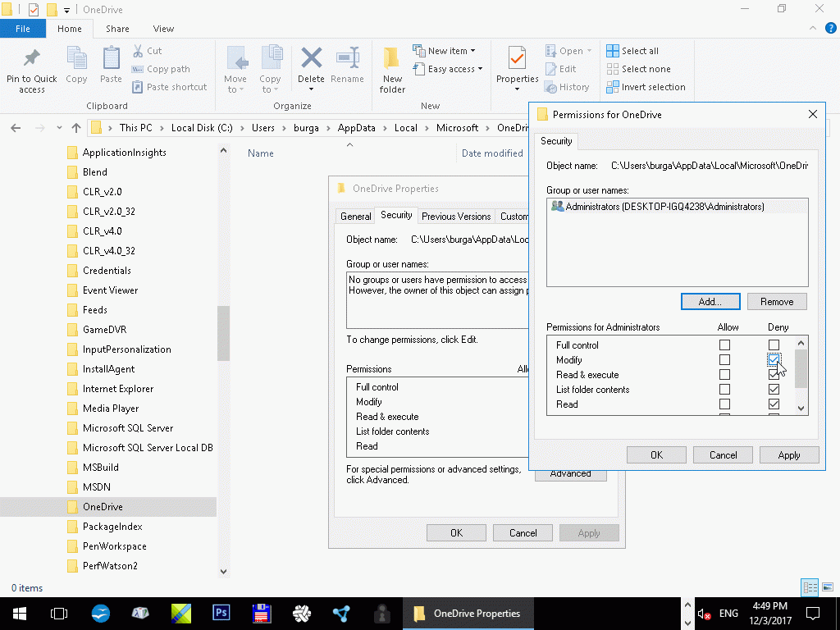The height and width of the screenshot is (630, 840).
Task: Open the New item dropdown
Action: point(444,51)
